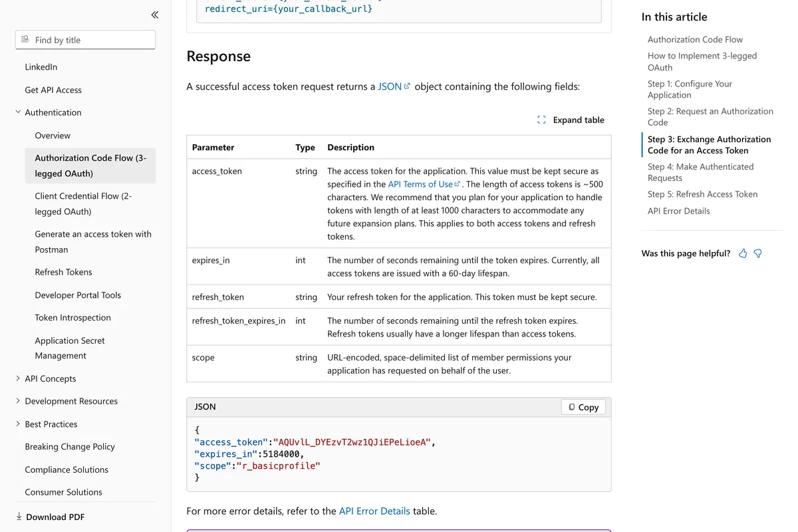The image size is (798, 532).
Task: Click the Download PDF button
Action: 51,517
